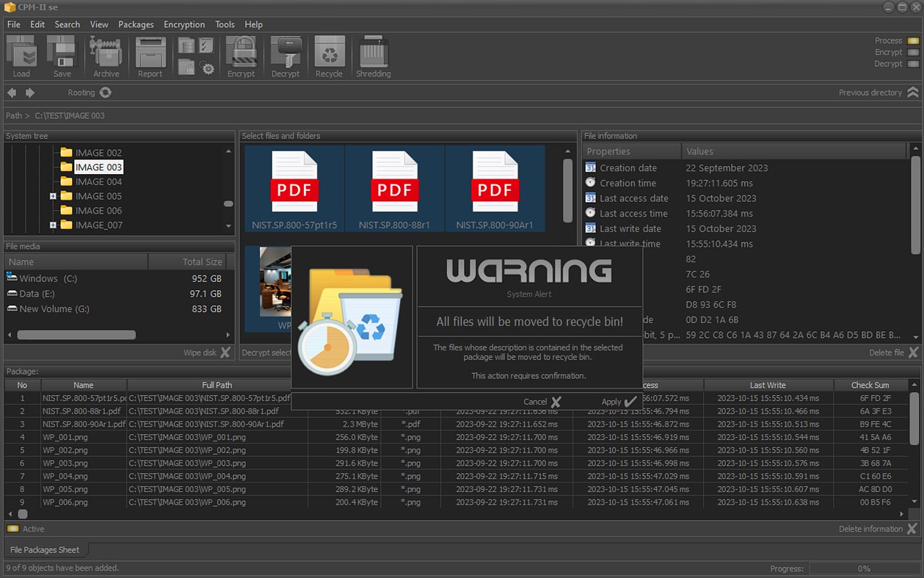Click the File media scroll left arrow
This screenshot has height=578, width=924.
pos(10,335)
